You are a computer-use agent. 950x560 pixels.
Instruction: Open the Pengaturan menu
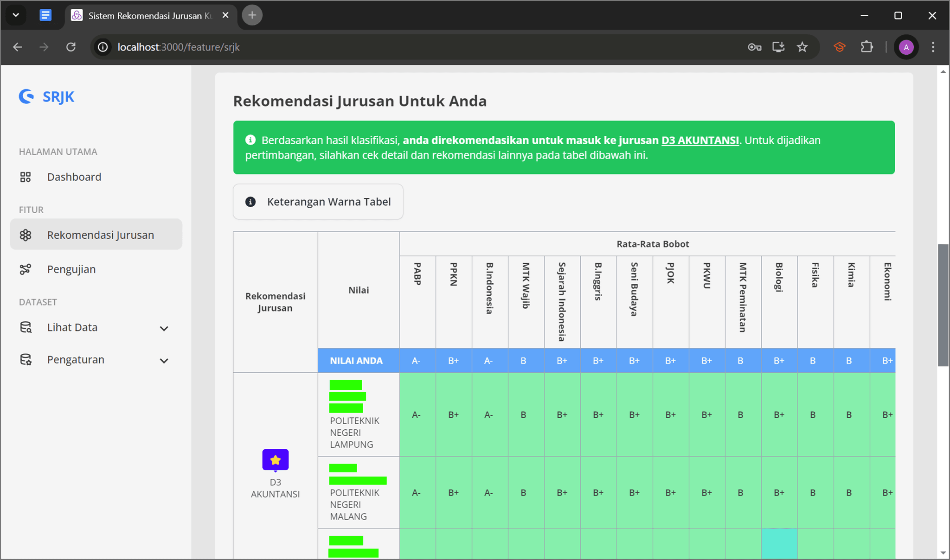point(96,360)
